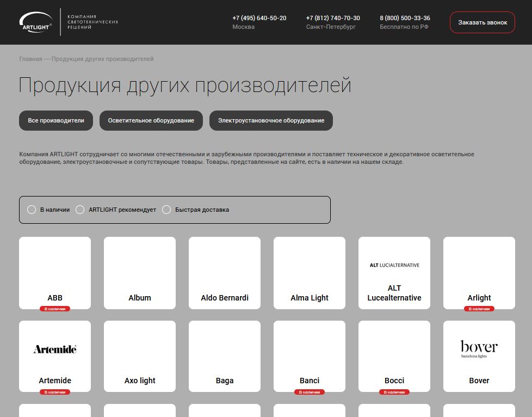Switch to "Электроустановочное оборудование" category
The image size is (532, 417).
pyautogui.click(x=271, y=120)
